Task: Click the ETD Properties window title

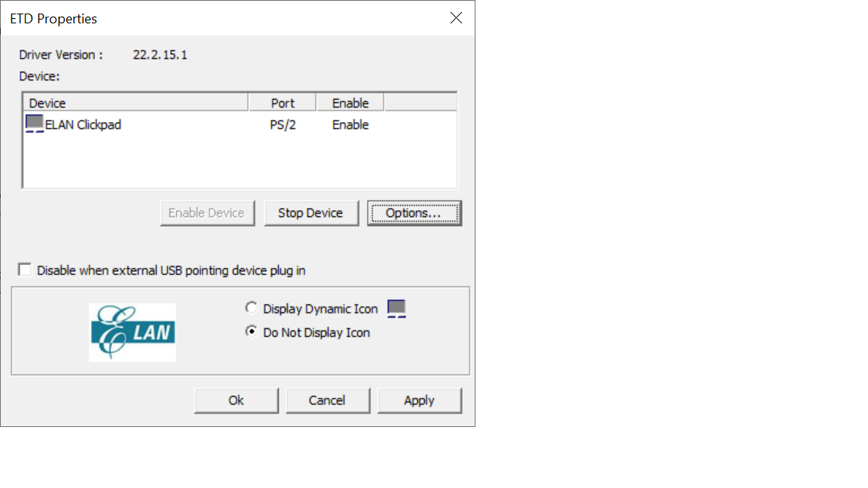Action: [x=53, y=19]
